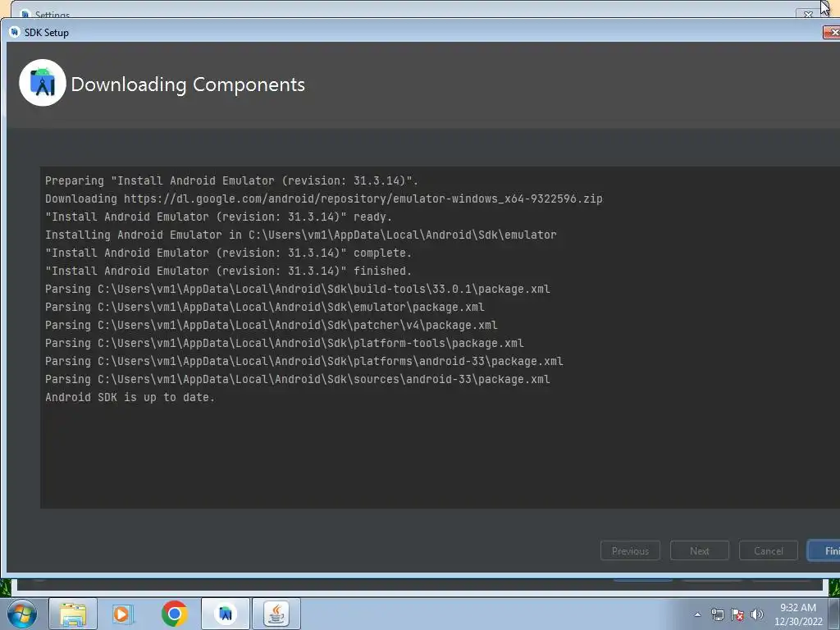840x630 pixels.
Task: Open Google Chrome from taskbar
Action: coord(174,614)
